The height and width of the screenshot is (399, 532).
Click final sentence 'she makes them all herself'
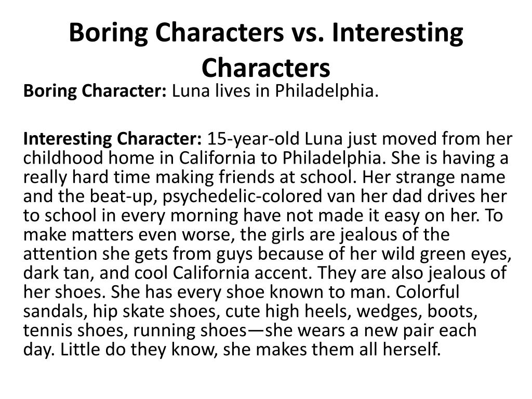coord(331,350)
